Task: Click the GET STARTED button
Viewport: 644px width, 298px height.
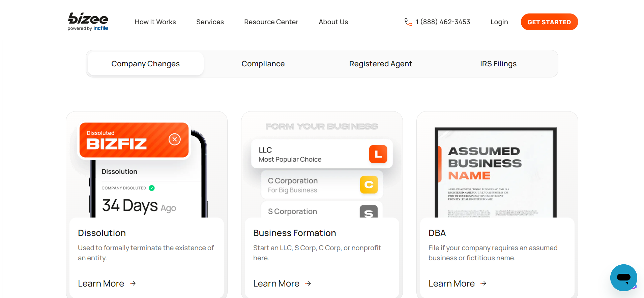Action: coord(549,22)
